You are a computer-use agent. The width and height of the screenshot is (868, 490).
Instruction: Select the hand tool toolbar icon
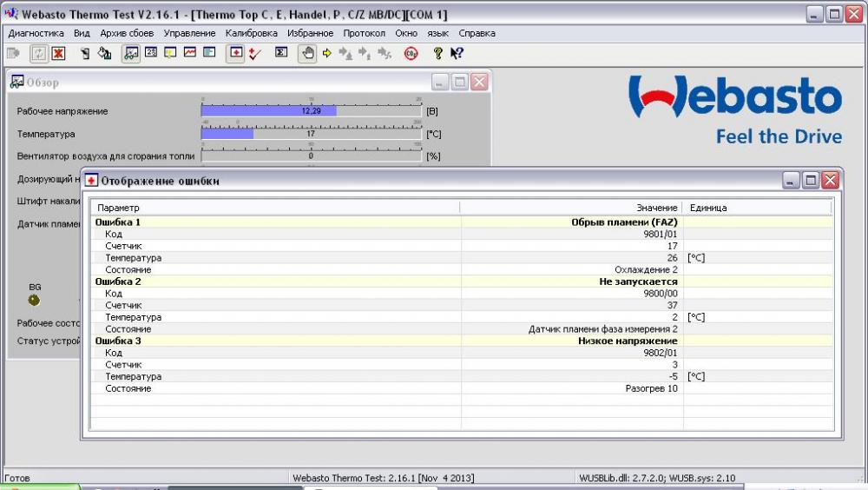[x=307, y=53]
